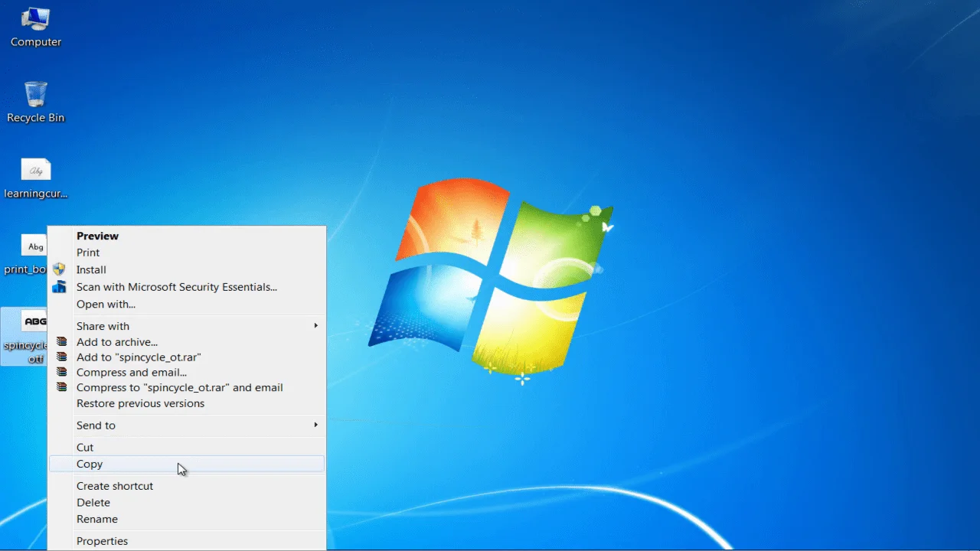
Task: Click the Install shield icon
Action: pos(59,269)
